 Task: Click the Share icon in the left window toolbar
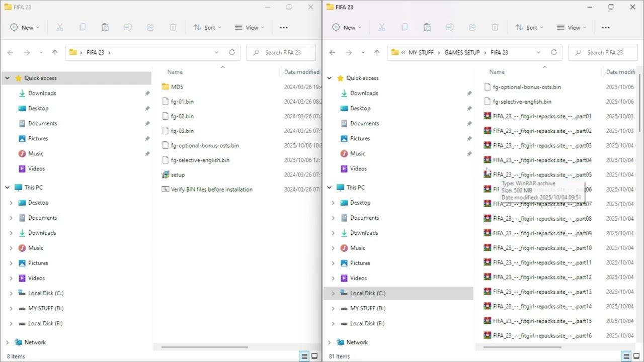(150, 28)
